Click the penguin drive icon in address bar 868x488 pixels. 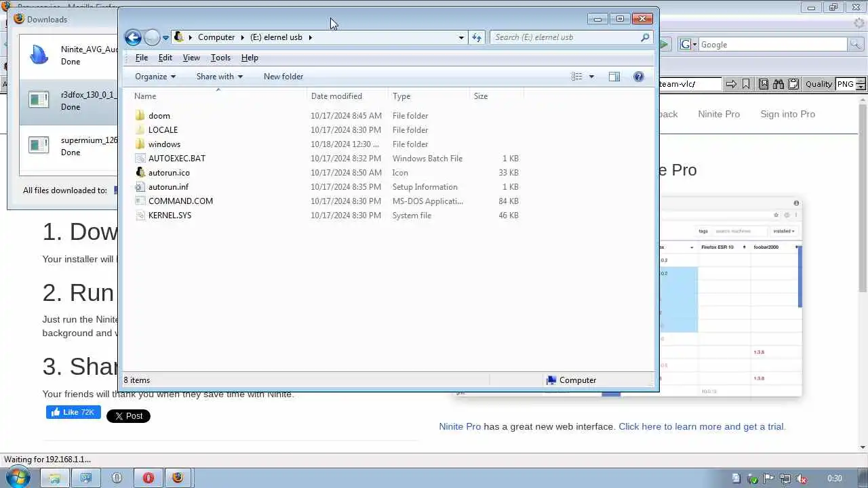[x=179, y=37]
